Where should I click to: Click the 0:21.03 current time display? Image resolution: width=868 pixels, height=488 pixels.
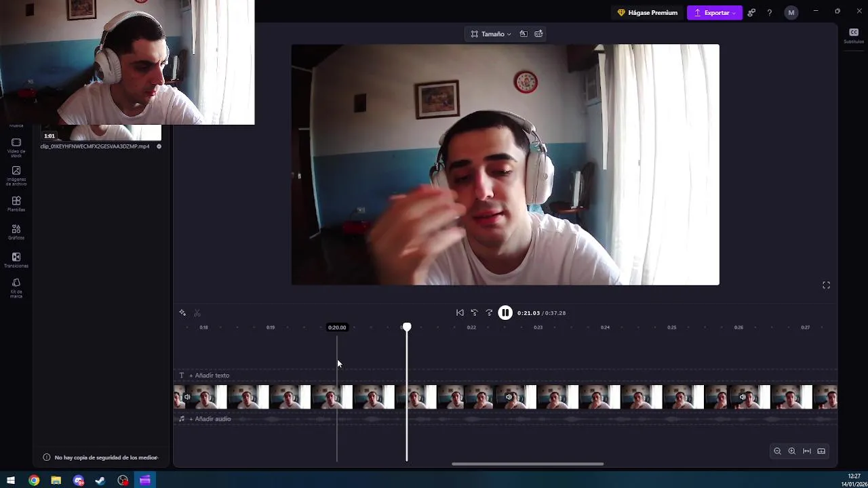(528, 313)
